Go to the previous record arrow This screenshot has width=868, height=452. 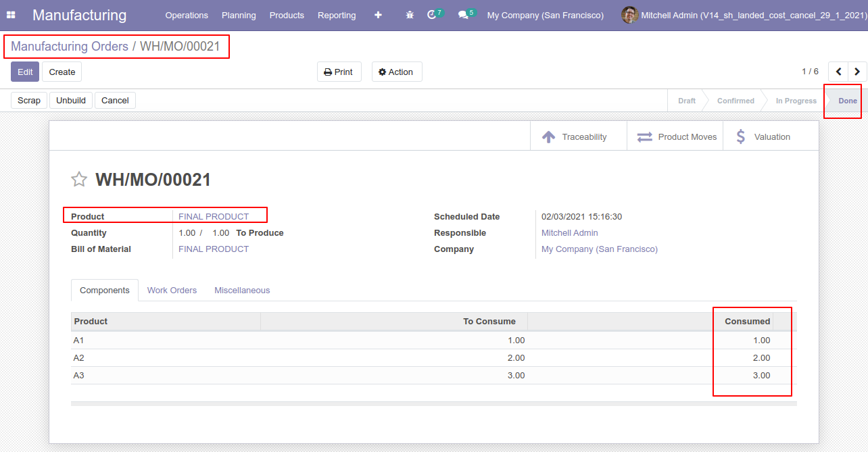838,72
